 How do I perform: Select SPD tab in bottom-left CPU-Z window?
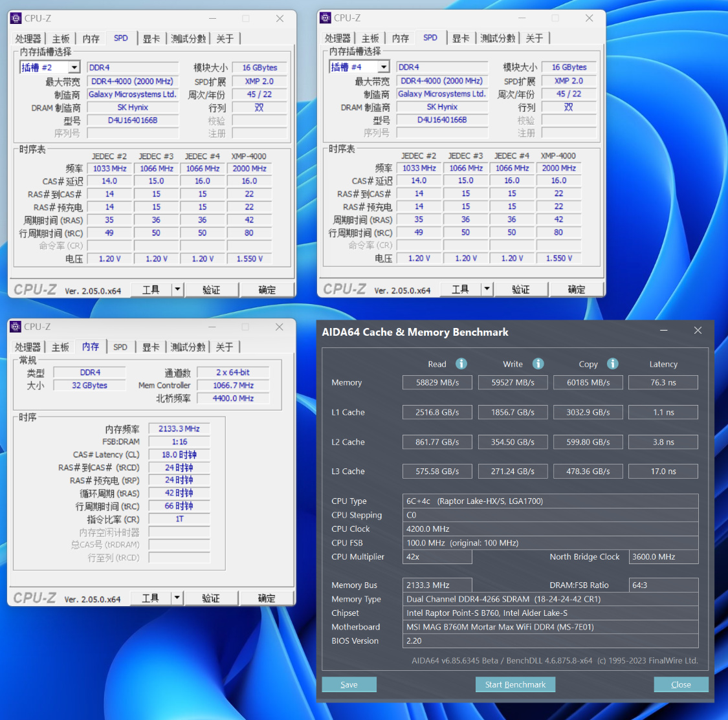(120, 347)
